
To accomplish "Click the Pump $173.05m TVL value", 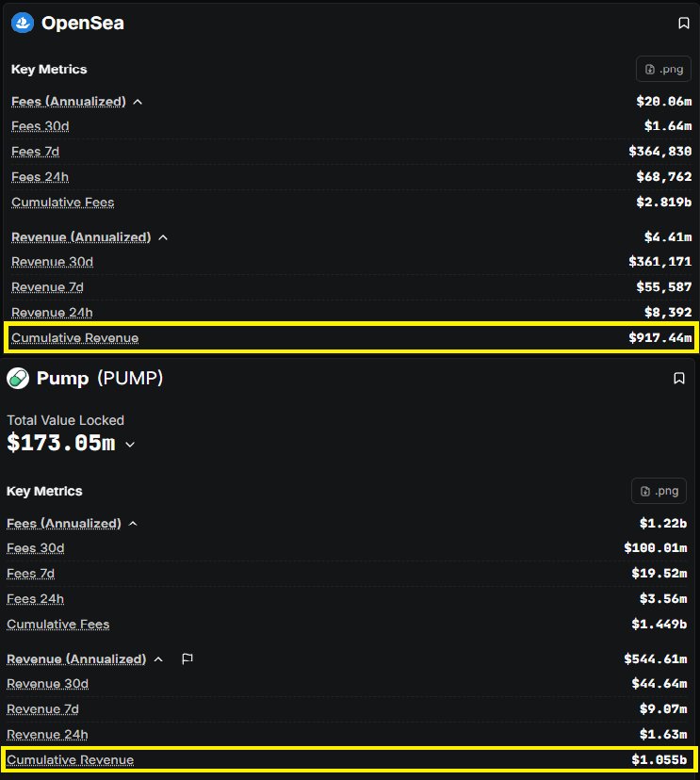I will click(60, 444).
